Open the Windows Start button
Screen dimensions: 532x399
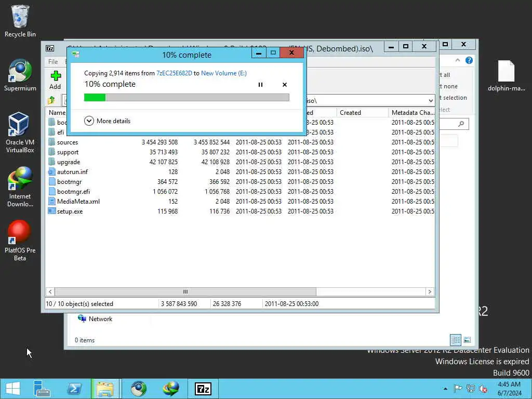coord(12,389)
